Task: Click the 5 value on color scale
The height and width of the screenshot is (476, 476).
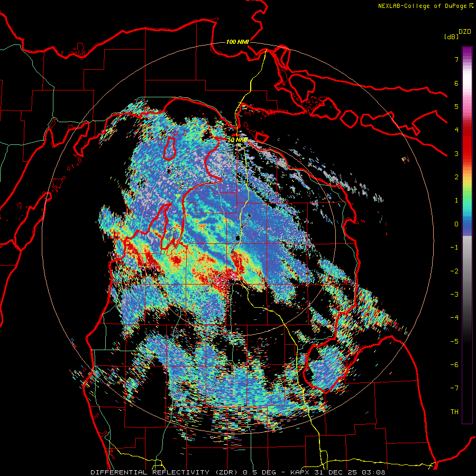Action: (x=456, y=106)
